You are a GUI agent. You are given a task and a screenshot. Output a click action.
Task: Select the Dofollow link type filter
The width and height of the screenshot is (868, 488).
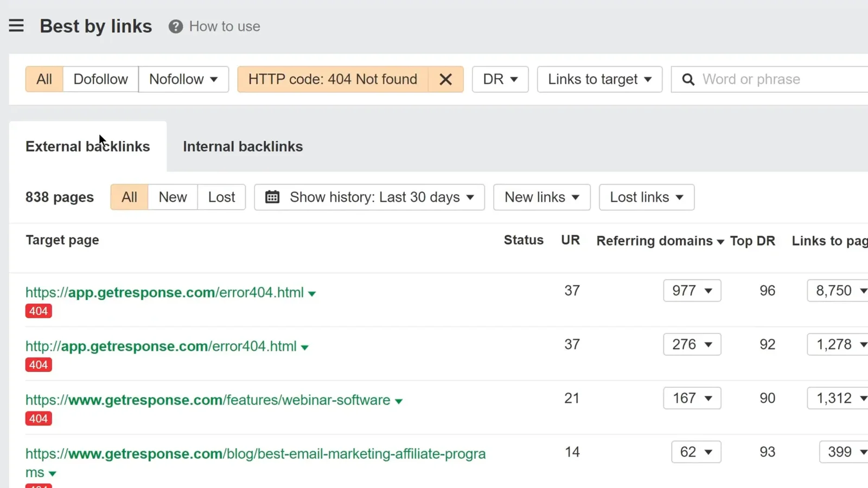tap(100, 79)
